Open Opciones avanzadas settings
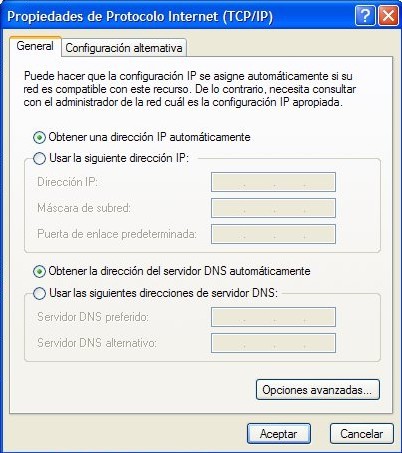Viewport: 402px width, 453px height. click(x=318, y=390)
